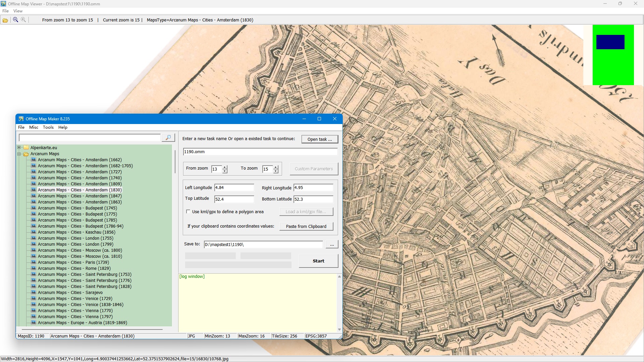Open the Tools menu in Map Maker
Image resolution: width=644 pixels, height=362 pixels.
pyautogui.click(x=48, y=127)
